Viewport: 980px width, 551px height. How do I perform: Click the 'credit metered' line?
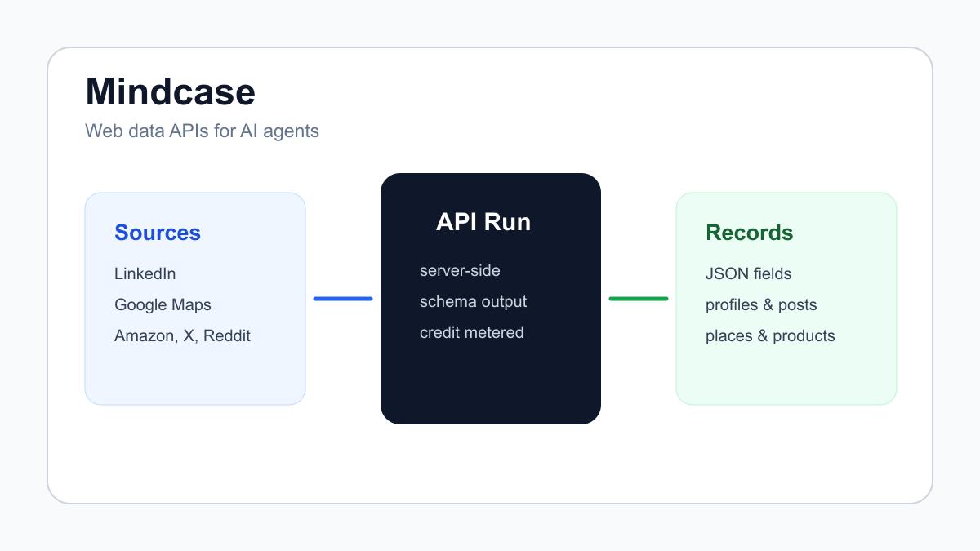(471, 332)
